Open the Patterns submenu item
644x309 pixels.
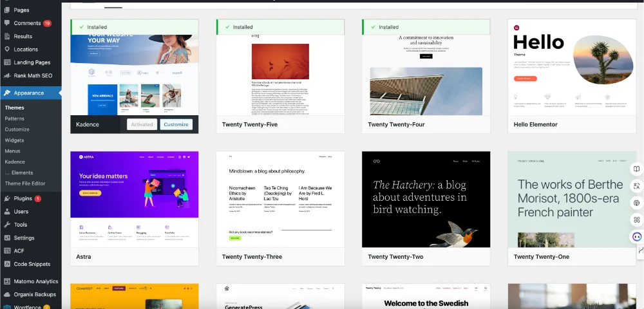click(14, 118)
